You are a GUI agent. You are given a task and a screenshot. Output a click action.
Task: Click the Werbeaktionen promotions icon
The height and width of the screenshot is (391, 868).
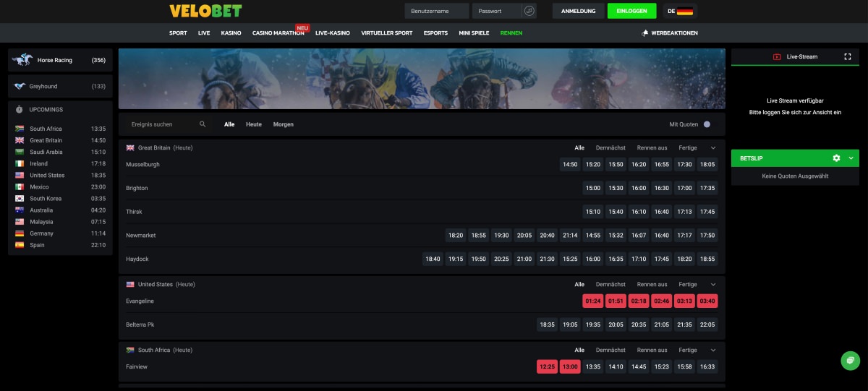point(644,33)
